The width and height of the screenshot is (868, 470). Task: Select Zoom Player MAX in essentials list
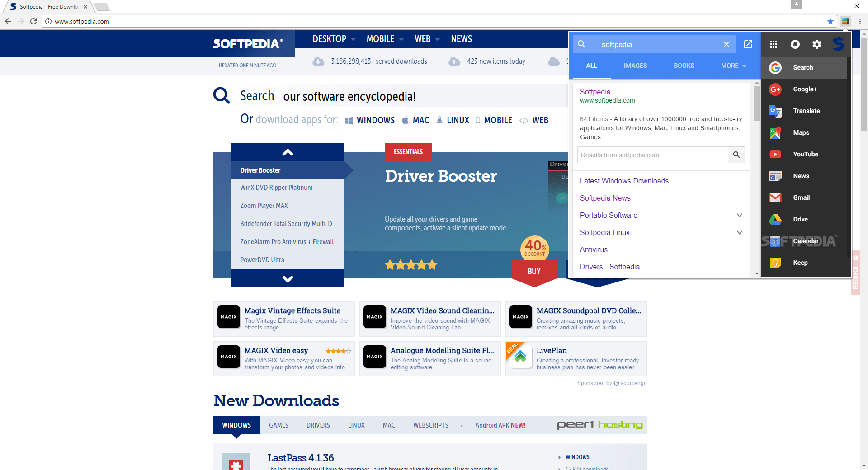288,206
